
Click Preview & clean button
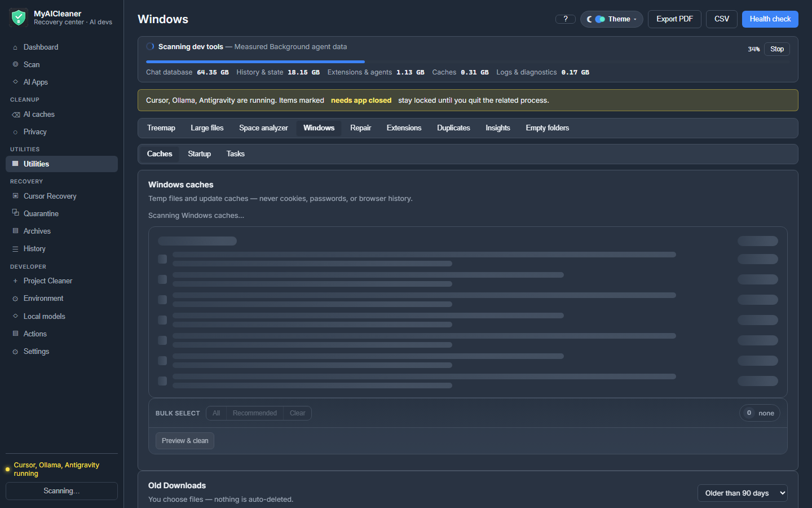pyautogui.click(x=185, y=441)
